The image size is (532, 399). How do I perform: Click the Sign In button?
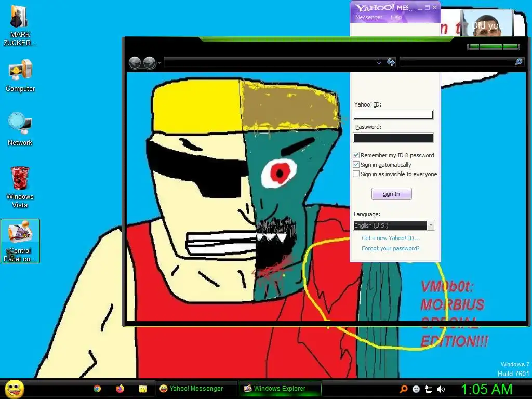click(x=392, y=194)
